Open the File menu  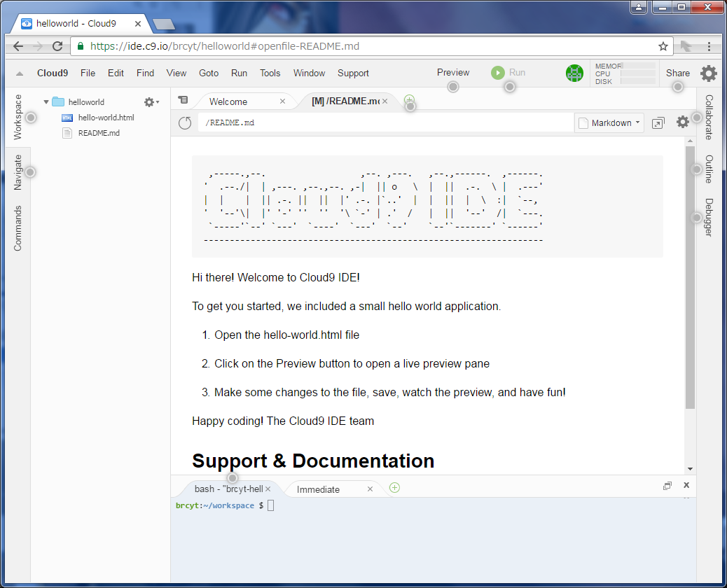[x=88, y=73]
